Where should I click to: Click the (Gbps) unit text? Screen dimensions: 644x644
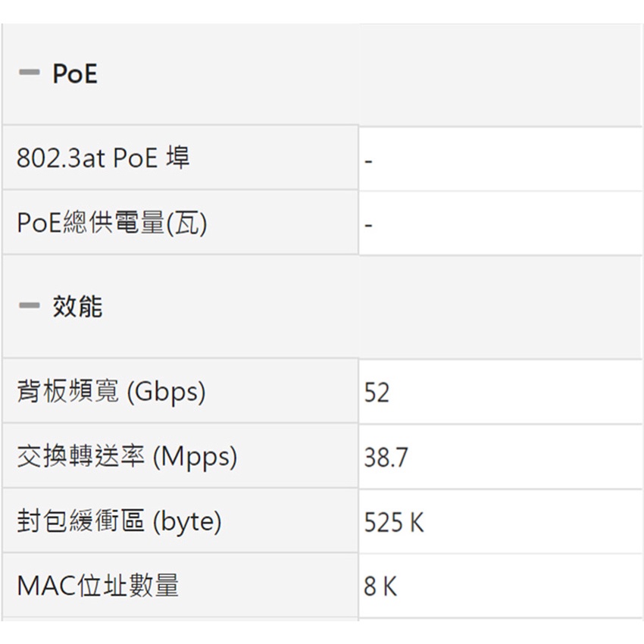click(x=167, y=392)
